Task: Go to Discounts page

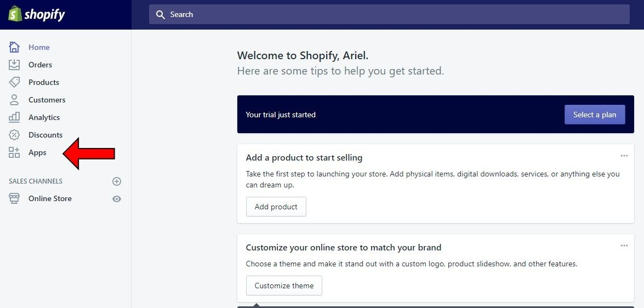Action: click(x=45, y=135)
